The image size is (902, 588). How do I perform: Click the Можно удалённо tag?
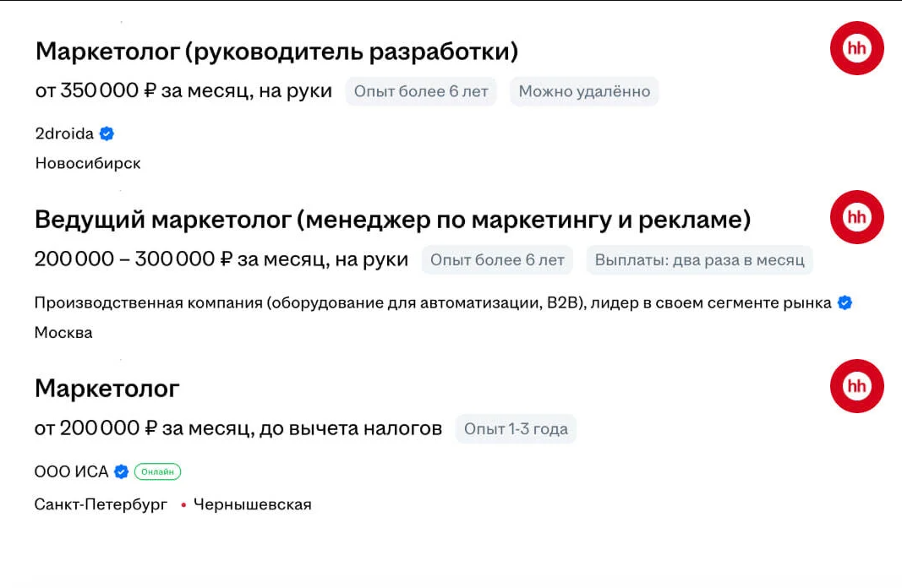(x=584, y=91)
